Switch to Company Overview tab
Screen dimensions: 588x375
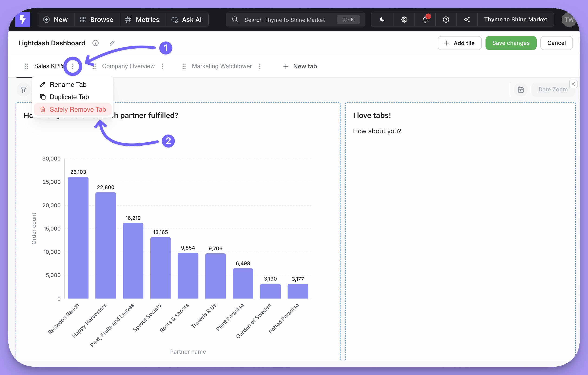tap(128, 66)
